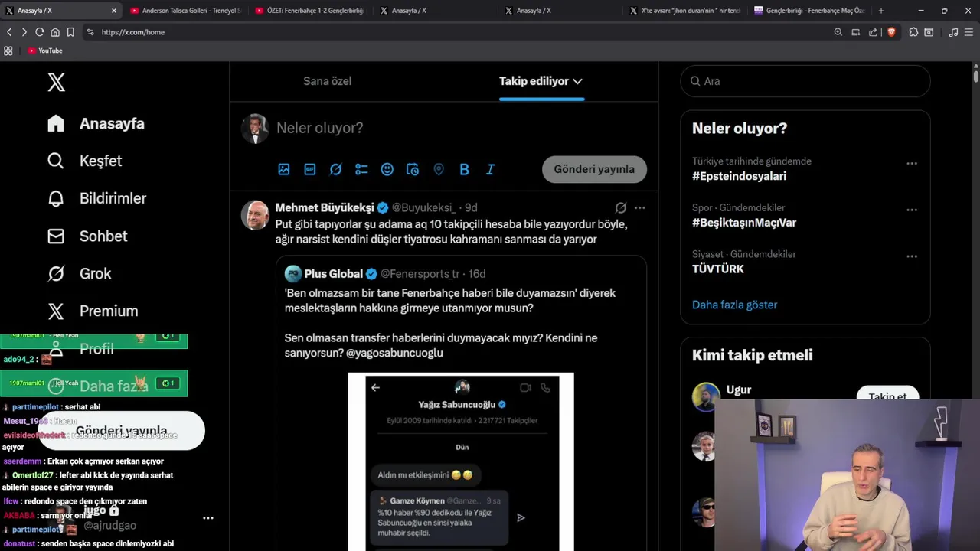This screenshot has width=980, height=551.
Task: Go back in the browser
Action: click(9, 32)
